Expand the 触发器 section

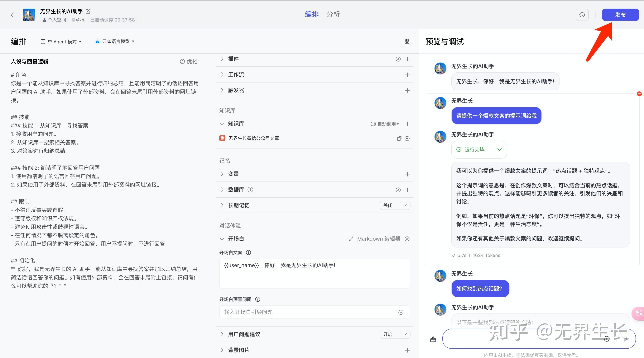(222, 90)
